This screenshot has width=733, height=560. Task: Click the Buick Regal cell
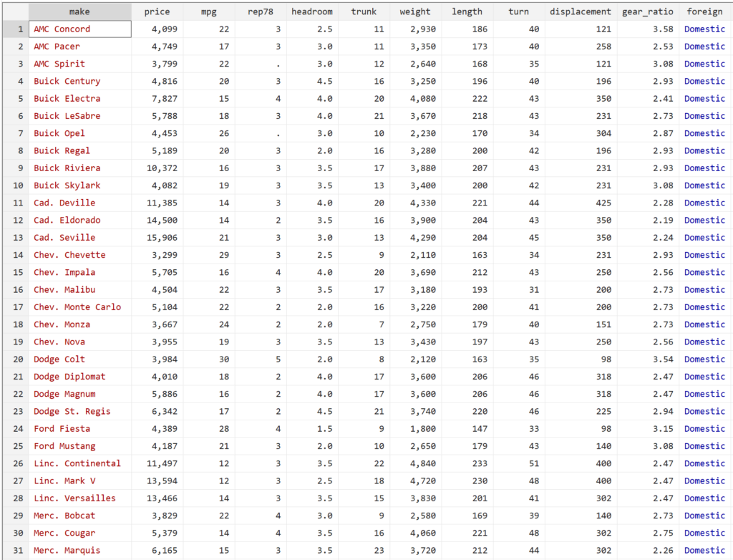pos(80,150)
